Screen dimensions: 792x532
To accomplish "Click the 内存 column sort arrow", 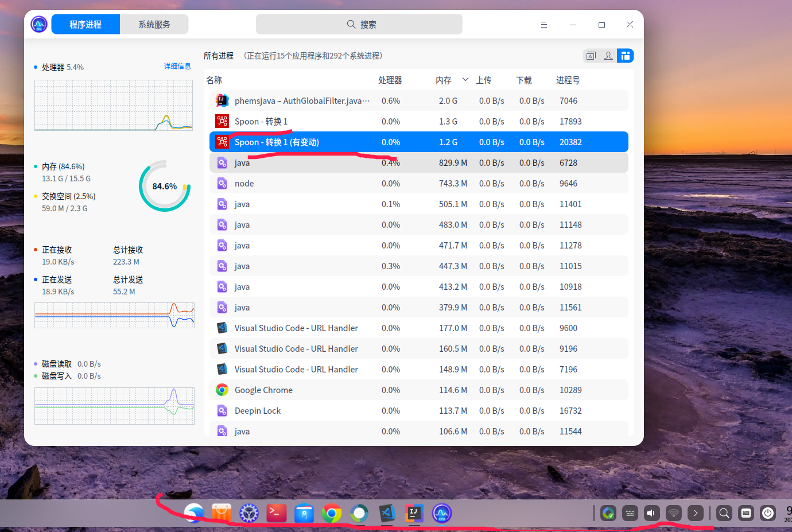I will (465, 80).
